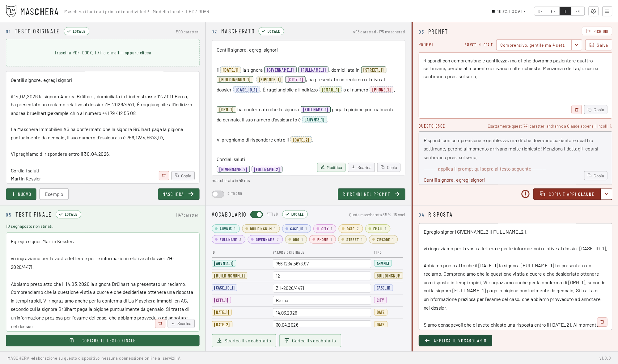
Task: Start new text with Nuovo
Action: [x=21, y=194]
